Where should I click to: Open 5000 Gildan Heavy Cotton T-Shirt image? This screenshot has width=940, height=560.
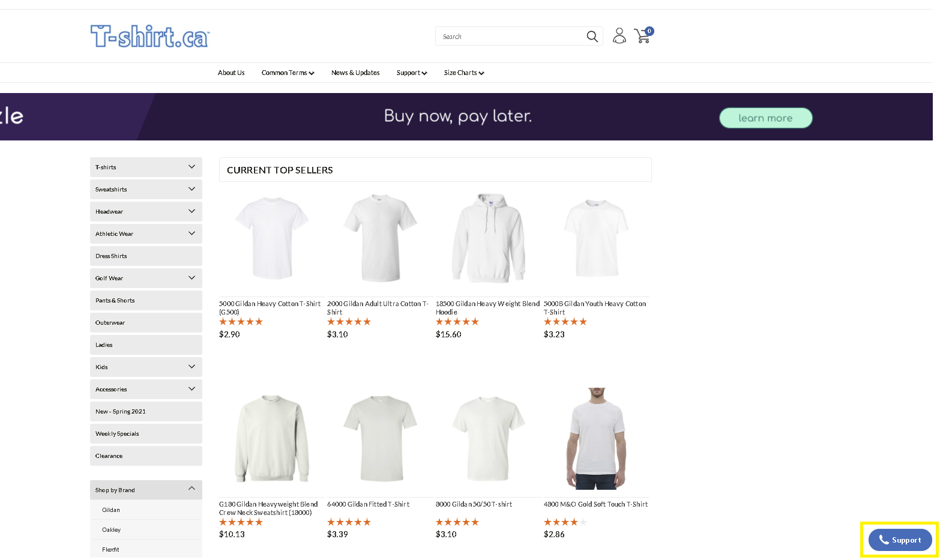[271, 238]
